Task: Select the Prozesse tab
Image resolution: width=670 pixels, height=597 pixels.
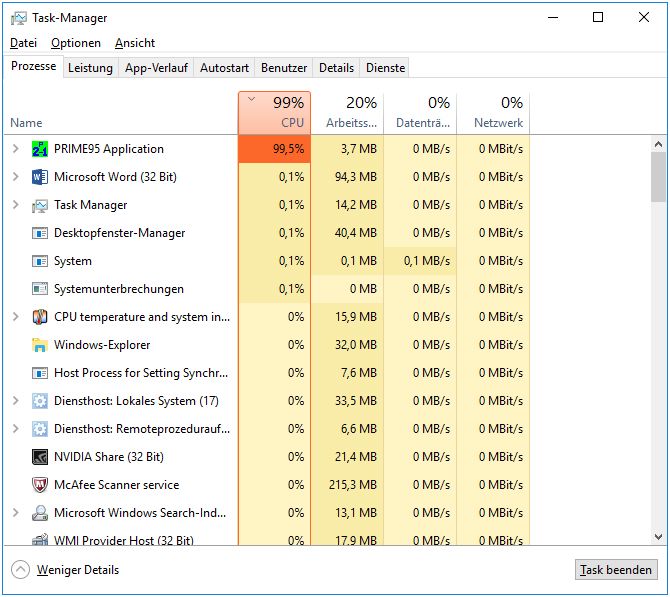Action: coord(34,66)
